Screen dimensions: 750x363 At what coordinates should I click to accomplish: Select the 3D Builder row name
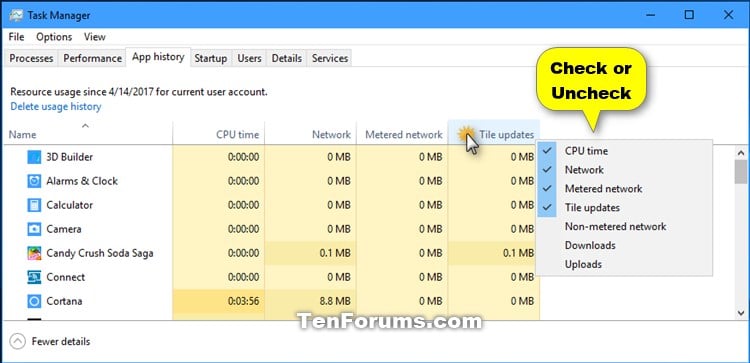70,157
